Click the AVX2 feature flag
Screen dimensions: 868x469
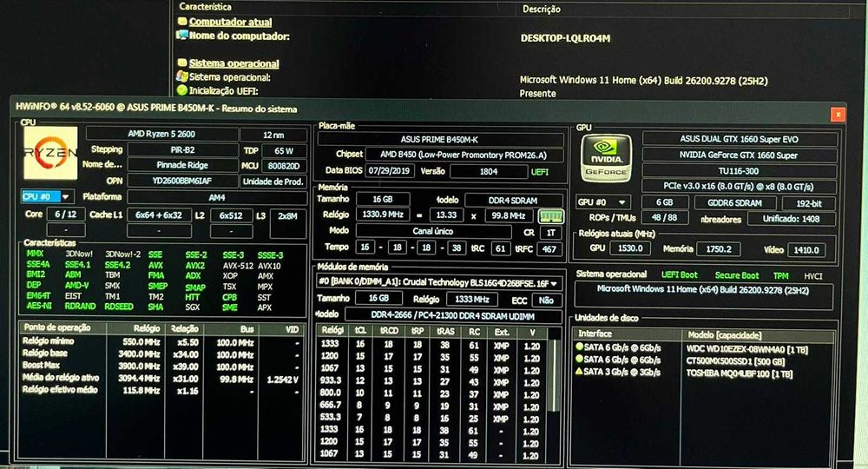(194, 265)
